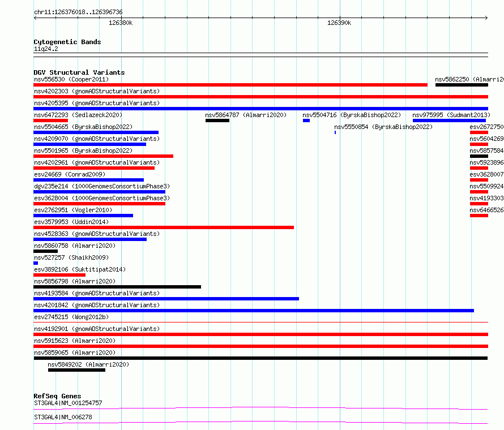Viewport: 504px width, 430px height.
Task: Open nsv5550854 (ByrskaBishop2022) variant label
Action: click(383, 127)
